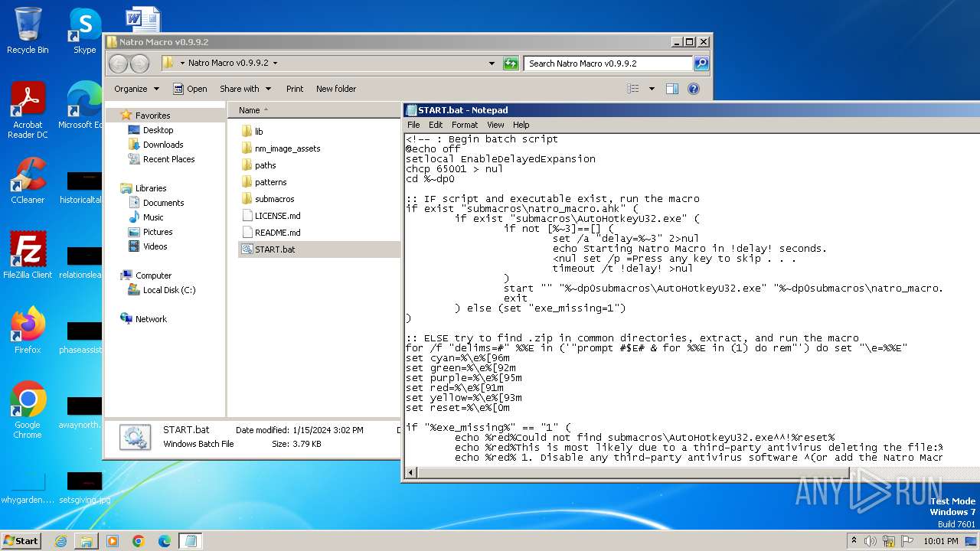Screen dimensions: 980x551
Task: Show the preview pane in Explorer
Action: pos(671,89)
